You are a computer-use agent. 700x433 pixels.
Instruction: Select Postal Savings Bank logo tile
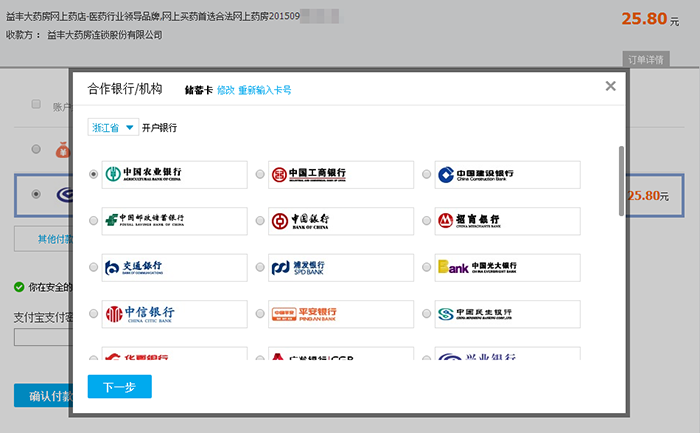tap(175, 221)
